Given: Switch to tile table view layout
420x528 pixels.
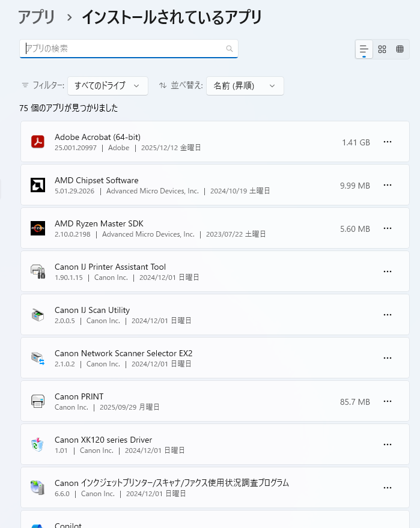Looking at the screenshot, I should point(400,49).
